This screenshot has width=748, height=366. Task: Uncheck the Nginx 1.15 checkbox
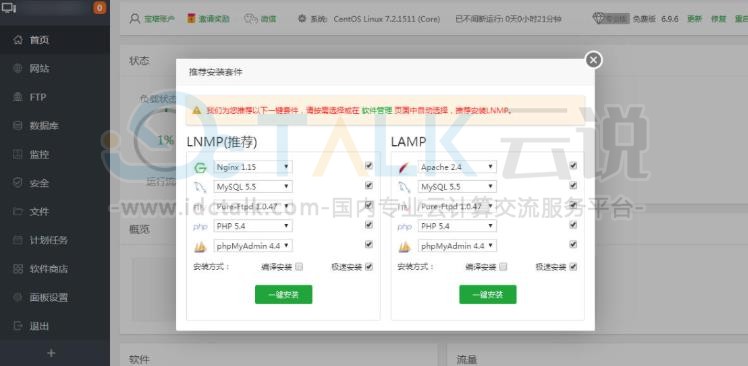pos(369,166)
